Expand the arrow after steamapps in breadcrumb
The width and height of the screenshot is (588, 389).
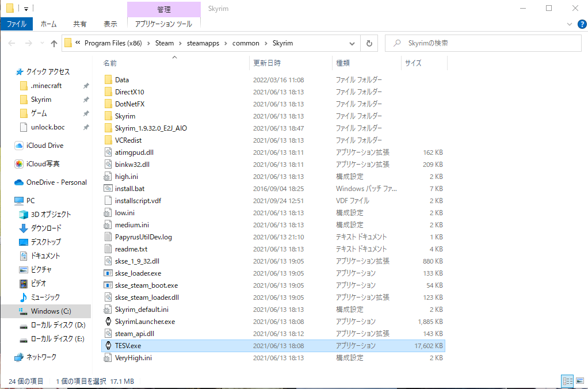click(226, 44)
